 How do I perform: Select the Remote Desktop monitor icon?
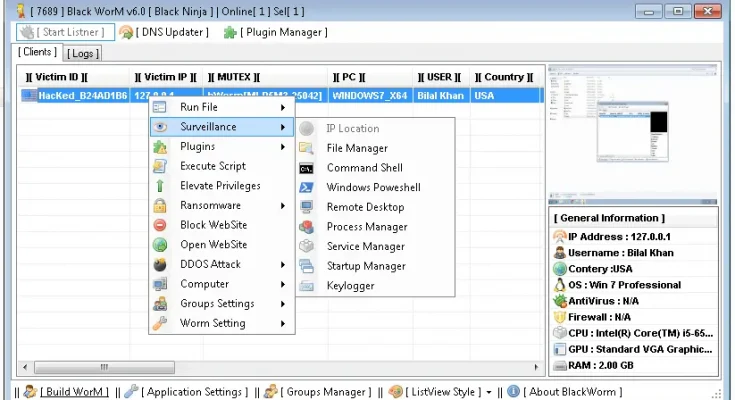point(307,207)
